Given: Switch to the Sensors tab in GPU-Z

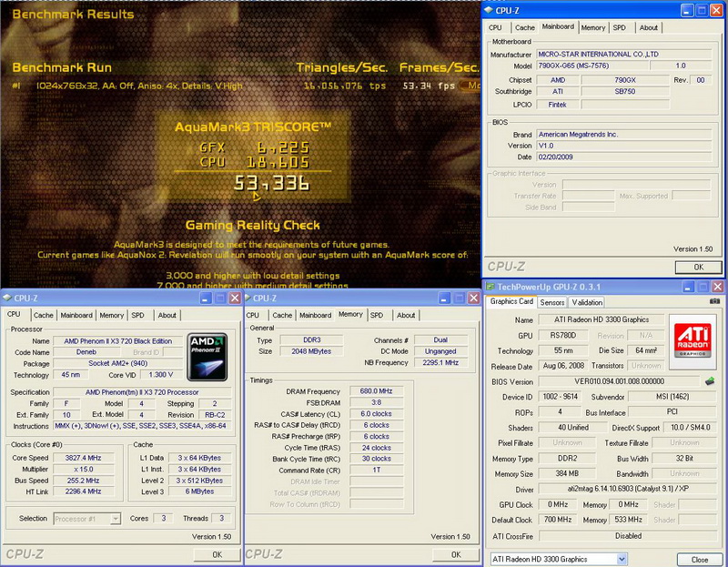Looking at the screenshot, I should 552,302.
